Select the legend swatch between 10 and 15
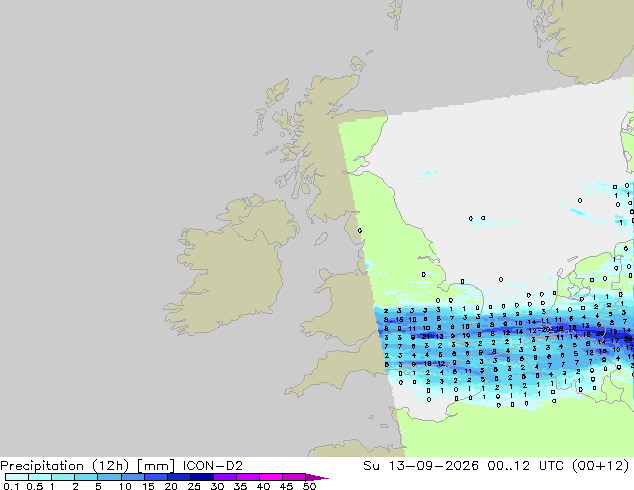The image size is (634, 490). tap(132, 477)
